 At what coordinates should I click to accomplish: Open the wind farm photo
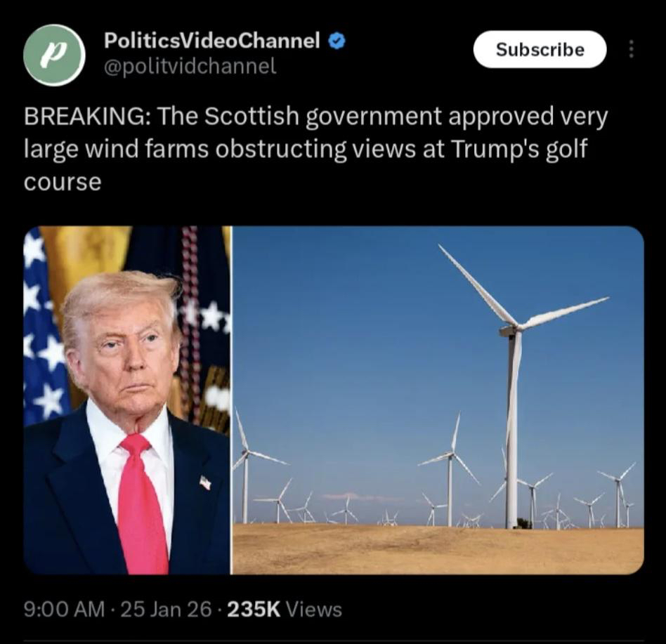(x=438, y=400)
